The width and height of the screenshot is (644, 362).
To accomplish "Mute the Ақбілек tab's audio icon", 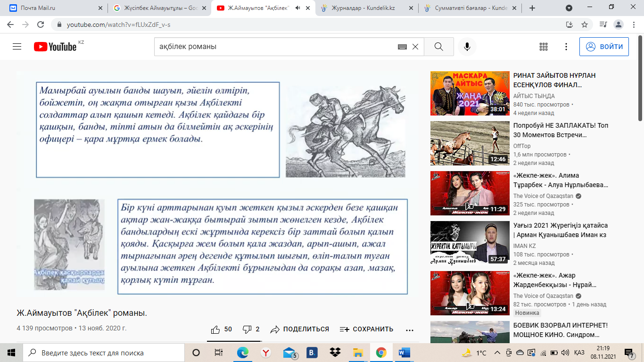I will 298,8.
